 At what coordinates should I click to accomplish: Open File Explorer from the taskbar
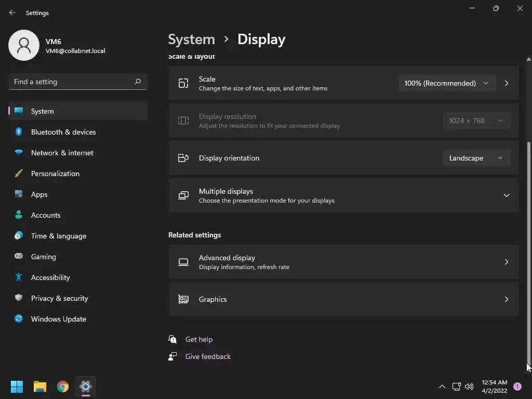point(40,387)
